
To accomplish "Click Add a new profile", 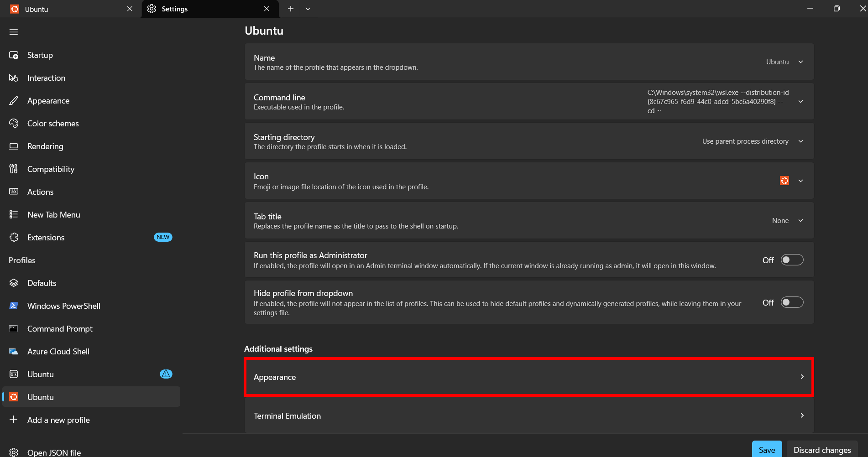I will pyautogui.click(x=91, y=420).
